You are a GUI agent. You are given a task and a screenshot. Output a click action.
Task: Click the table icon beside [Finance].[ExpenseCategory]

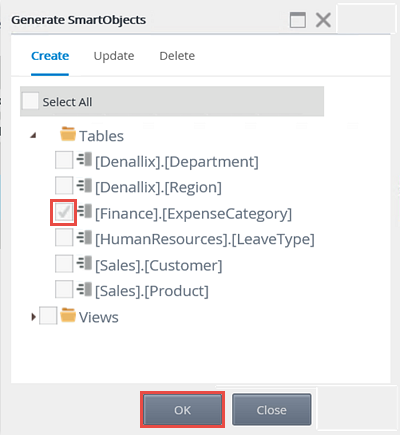click(84, 211)
